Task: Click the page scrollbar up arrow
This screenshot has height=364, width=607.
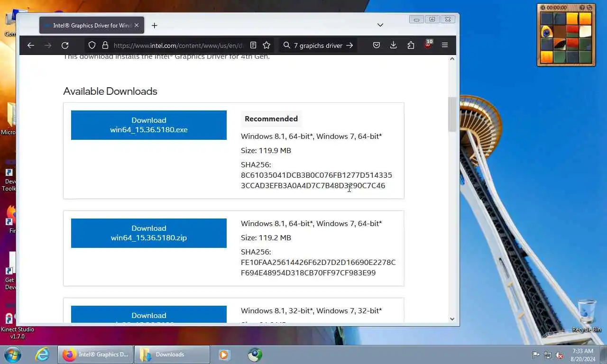Action: click(452, 59)
